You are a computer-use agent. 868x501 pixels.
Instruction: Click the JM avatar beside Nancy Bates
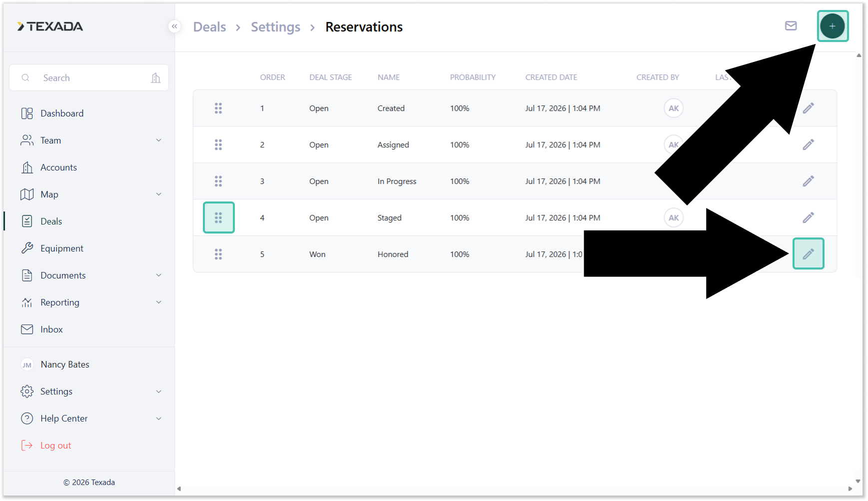point(27,364)
